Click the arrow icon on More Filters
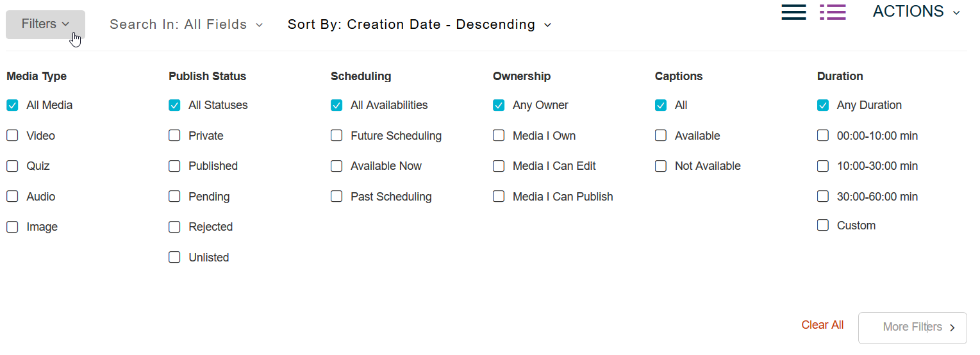The width and height of the screenshot is (980, 355). 952,327
